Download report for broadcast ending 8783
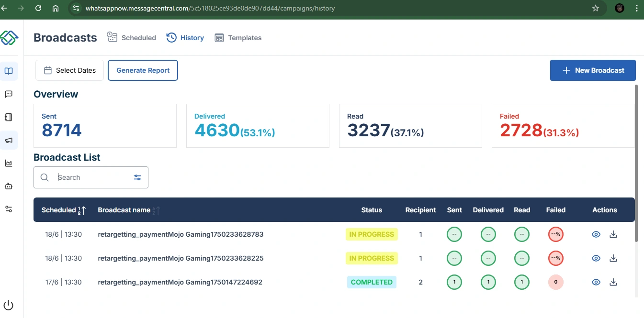This screenshot has width=644, height=318. pyautogui.click(x=613, y=234)
